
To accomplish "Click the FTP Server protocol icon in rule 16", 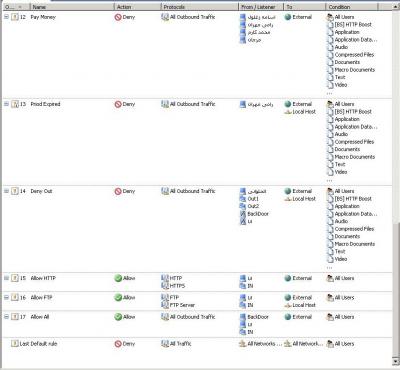I will (x=165, y=305).
